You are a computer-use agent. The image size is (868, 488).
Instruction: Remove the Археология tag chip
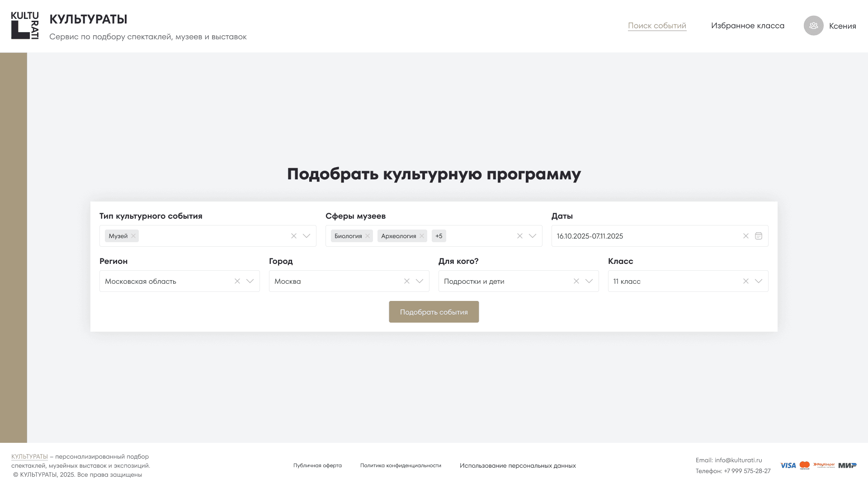coord(422,236)
